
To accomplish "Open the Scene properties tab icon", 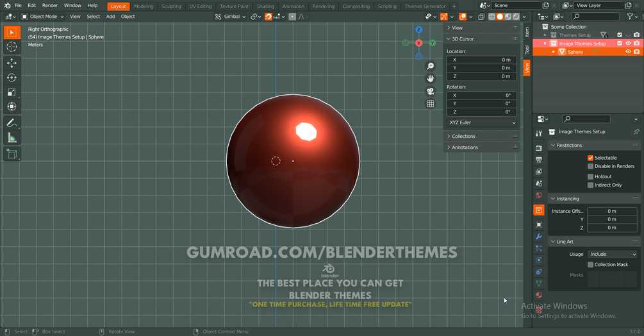I will pos(539,183).
